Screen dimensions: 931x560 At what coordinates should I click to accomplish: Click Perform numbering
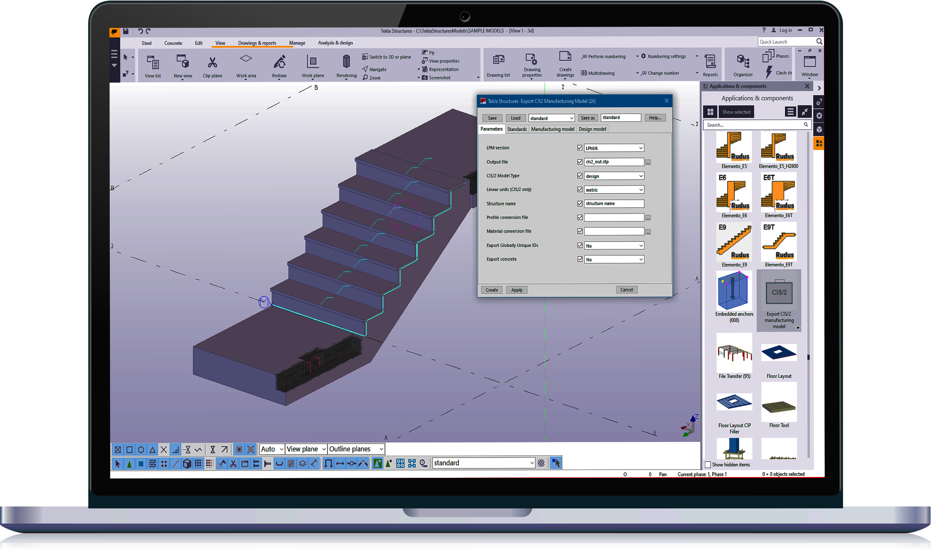[603, 57]
